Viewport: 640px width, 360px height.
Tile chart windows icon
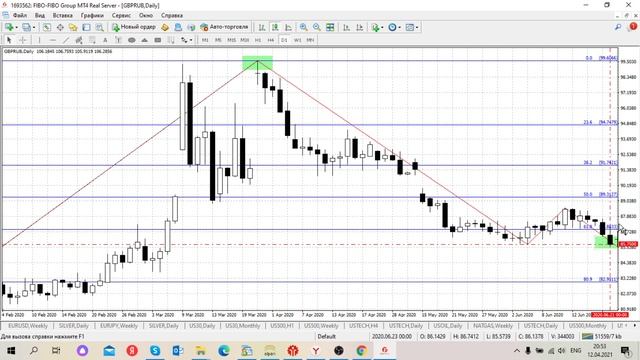330,27
